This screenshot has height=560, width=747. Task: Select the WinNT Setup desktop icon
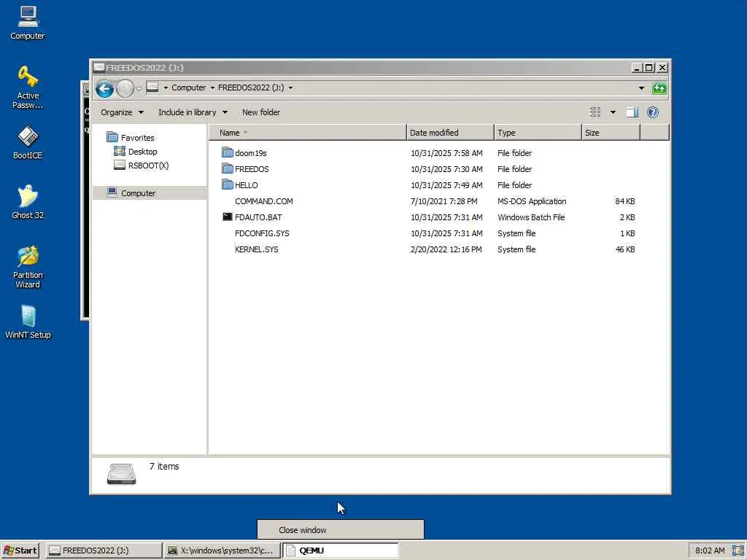pyautogui.click(x=28, y=322)
